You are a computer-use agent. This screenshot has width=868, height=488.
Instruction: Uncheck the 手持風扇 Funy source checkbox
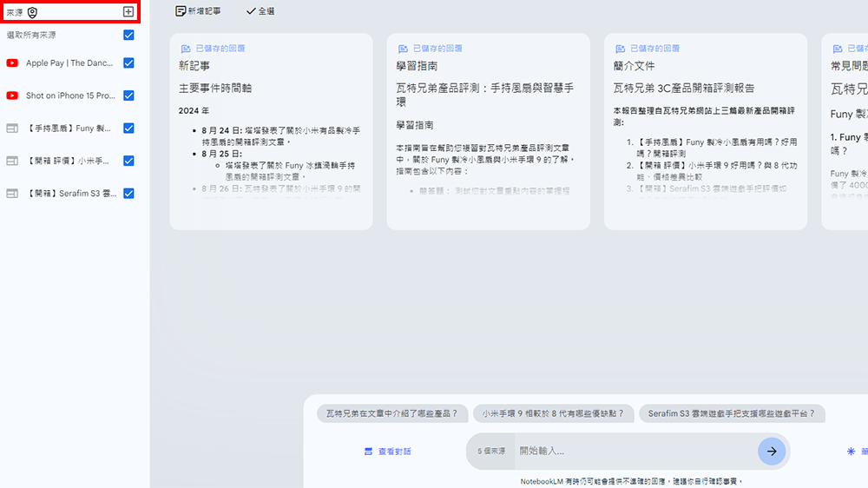(x=128, y=129)
